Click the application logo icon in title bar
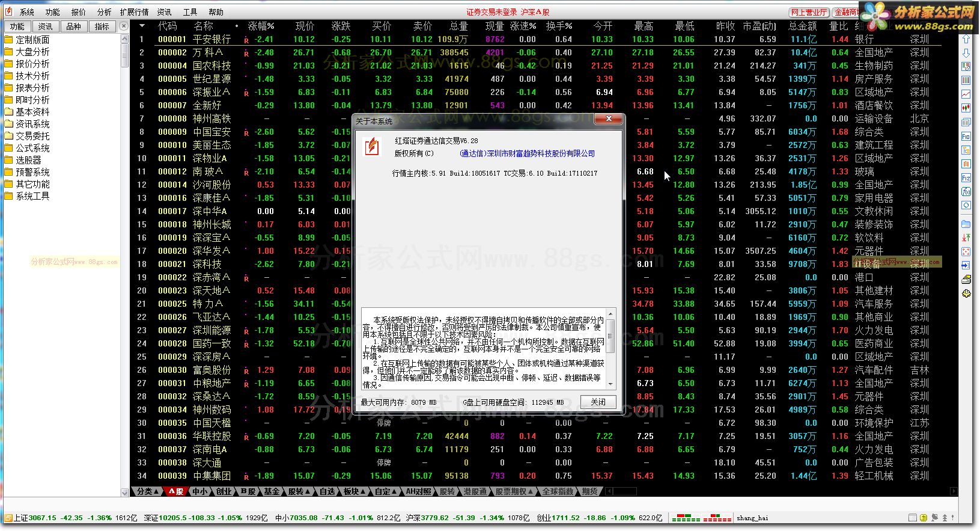Image resolution: width=980 pixels, height=531 pixels. pos(8,12)
